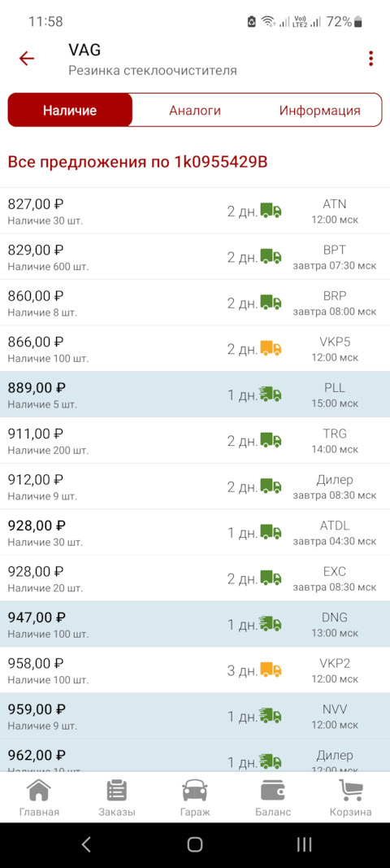This screenshot has width=390, height=868.
Task: Open the Корзина cart icon
Action: coord(351,791)
